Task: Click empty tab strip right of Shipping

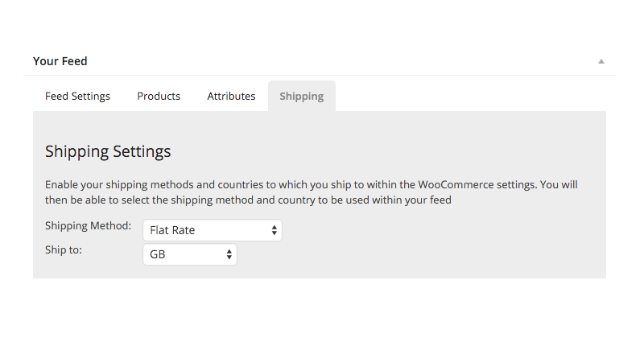Action: pos(475,96)
